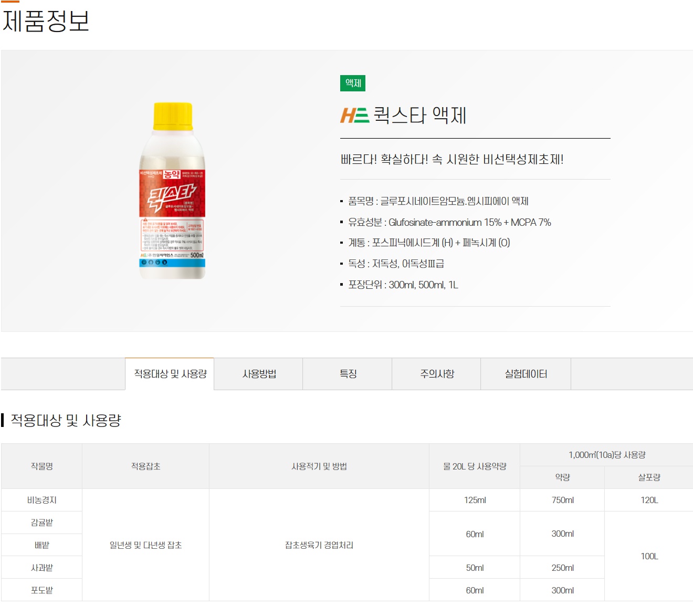693x616 pixels.
Task: Click the 적용대상 및 사용량 section heading
Action: tap(66, 420)
